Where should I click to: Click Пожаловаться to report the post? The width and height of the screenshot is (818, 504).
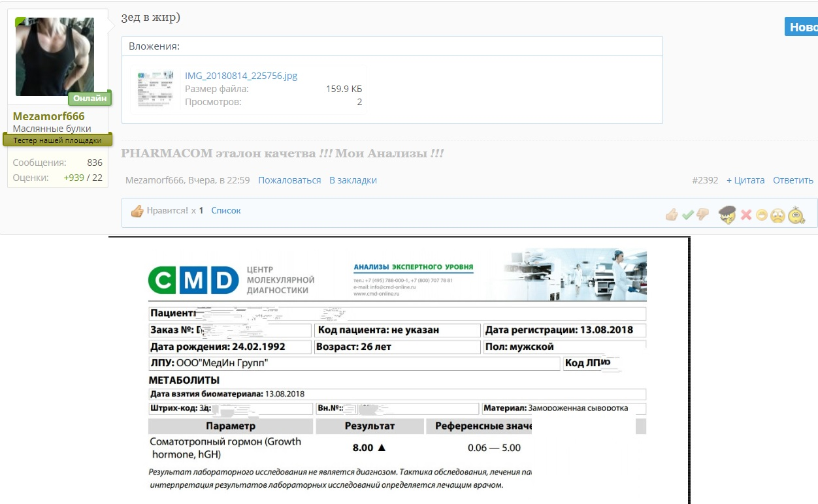[x=290, y=180]
